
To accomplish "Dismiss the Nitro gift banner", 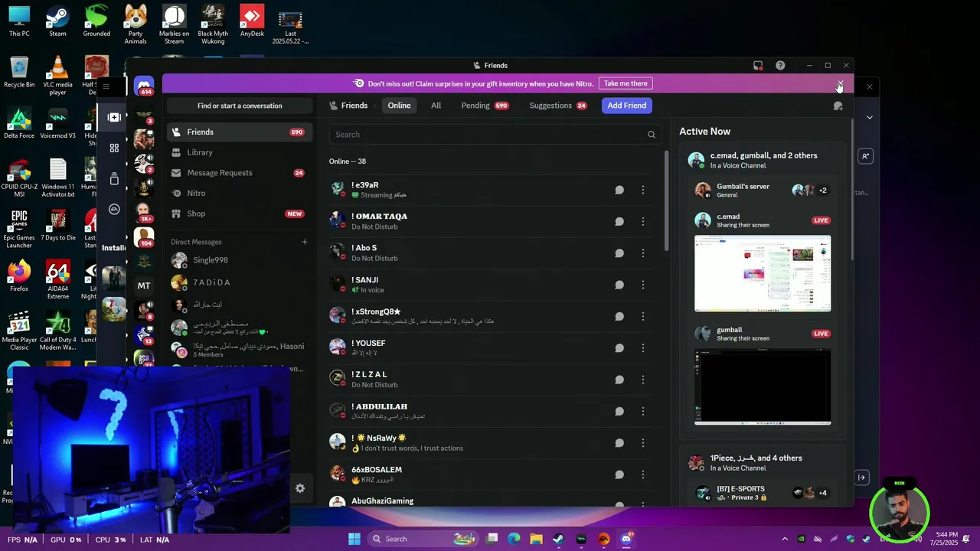I will pyautogui.click(x=841, y=83).
